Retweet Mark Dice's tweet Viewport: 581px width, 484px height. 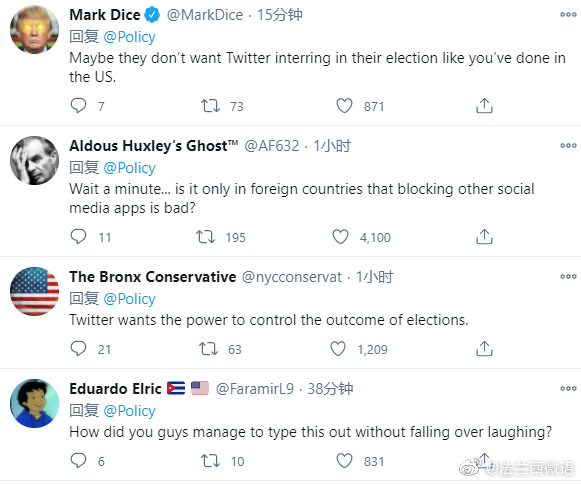coord(210,106)
